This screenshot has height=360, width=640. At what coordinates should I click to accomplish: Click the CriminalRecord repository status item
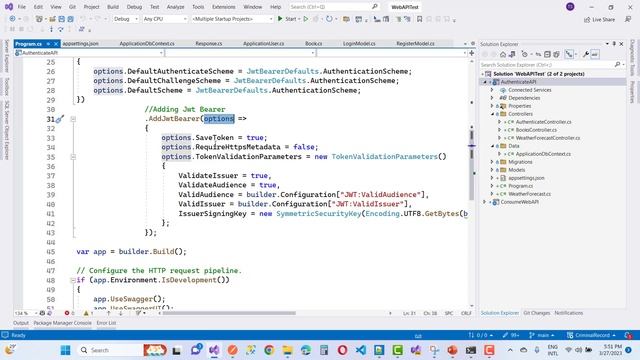pyautogui.click(x=591, y=335)
